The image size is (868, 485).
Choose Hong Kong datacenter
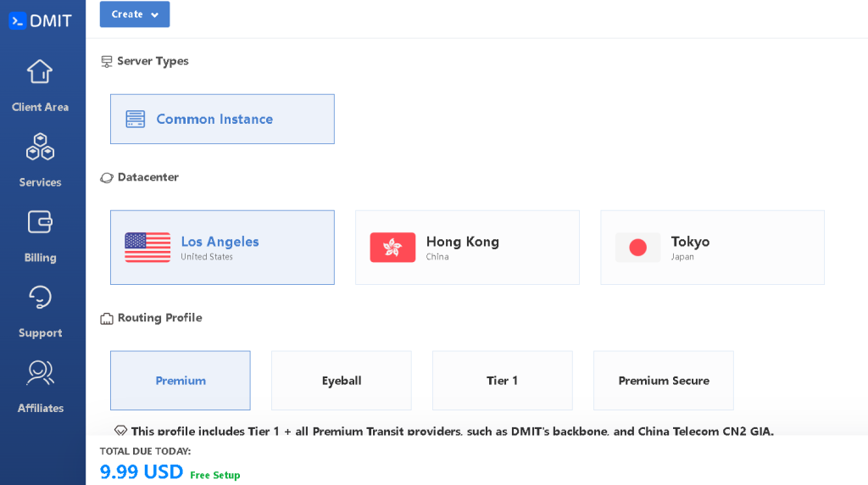[467, 248]
